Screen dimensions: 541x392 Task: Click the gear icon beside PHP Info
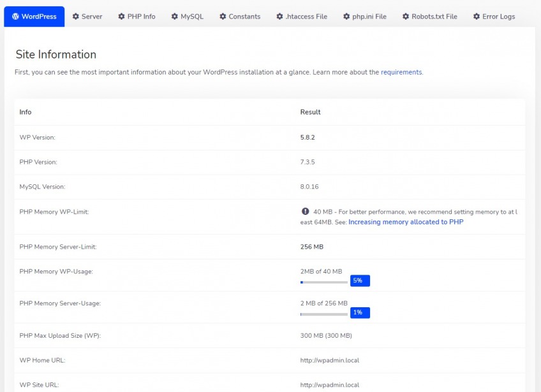pyautogui.click(x=122, y=17)
